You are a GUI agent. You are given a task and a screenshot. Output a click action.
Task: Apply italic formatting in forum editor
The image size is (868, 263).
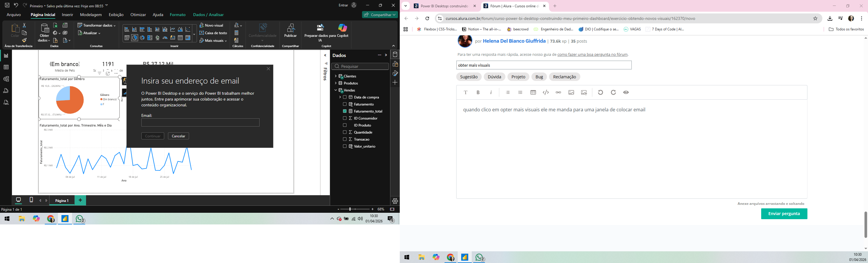tap(491, 92)
